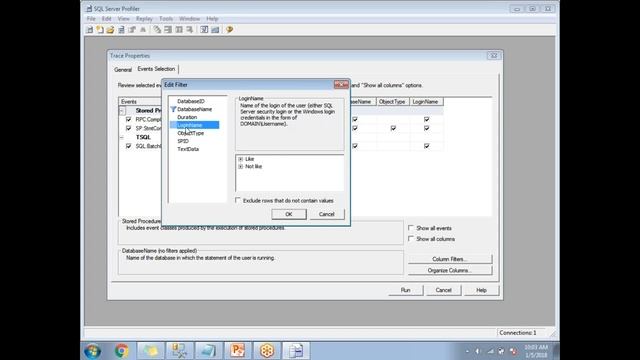Open the Tools menu
Image resolution: width=640 pixels, height=360 pixels.
click(x=166, y=19)
